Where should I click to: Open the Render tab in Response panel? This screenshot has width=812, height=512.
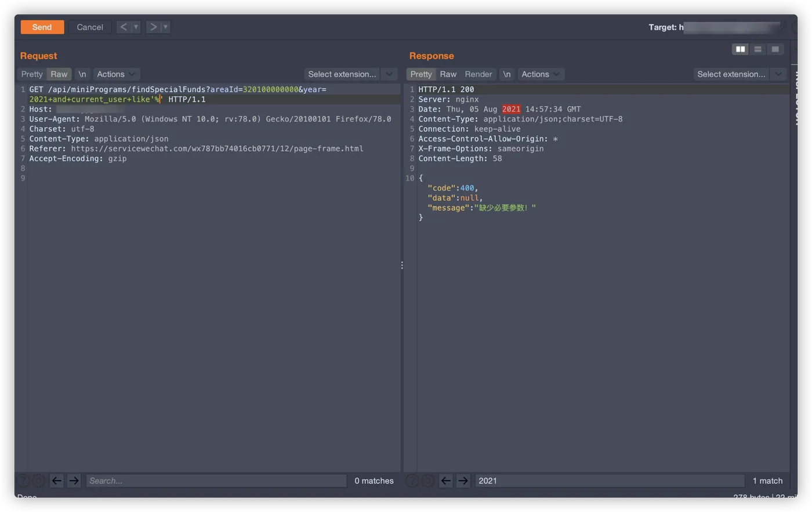[478, 74]
